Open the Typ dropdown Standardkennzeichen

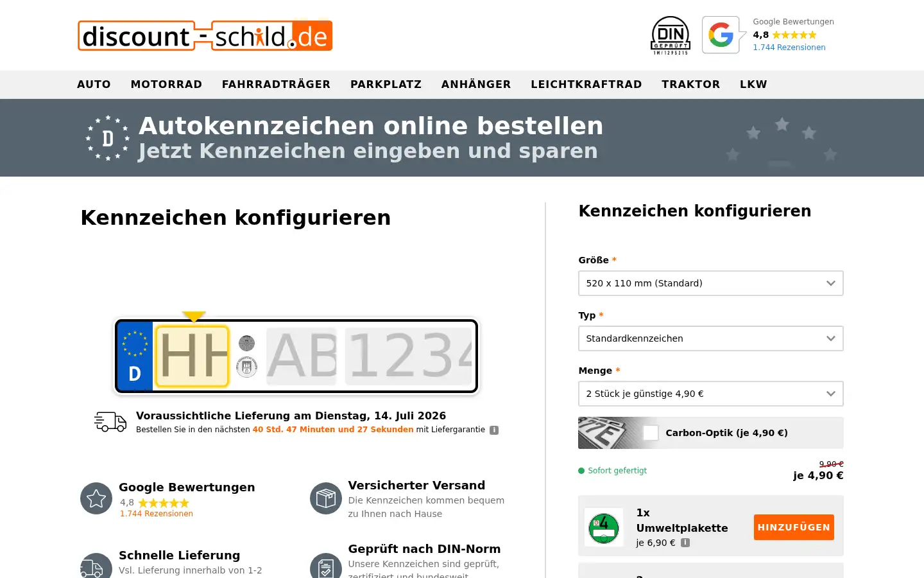tap(711, 338)
